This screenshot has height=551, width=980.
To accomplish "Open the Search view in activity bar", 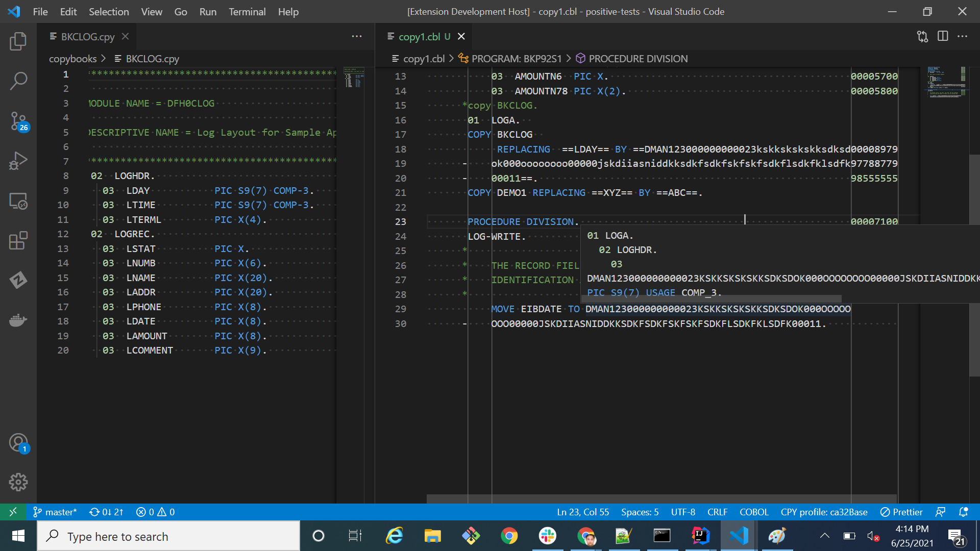I will click(x=18, y=81).
